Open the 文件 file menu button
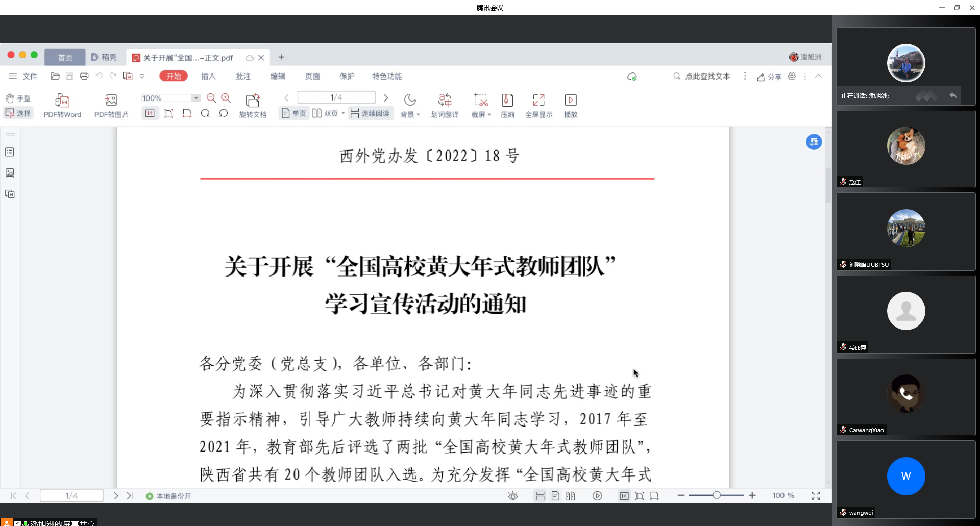 (23, 76)
